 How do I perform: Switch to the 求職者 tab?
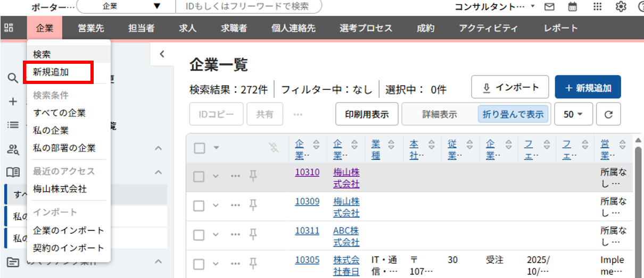(234, 28)
